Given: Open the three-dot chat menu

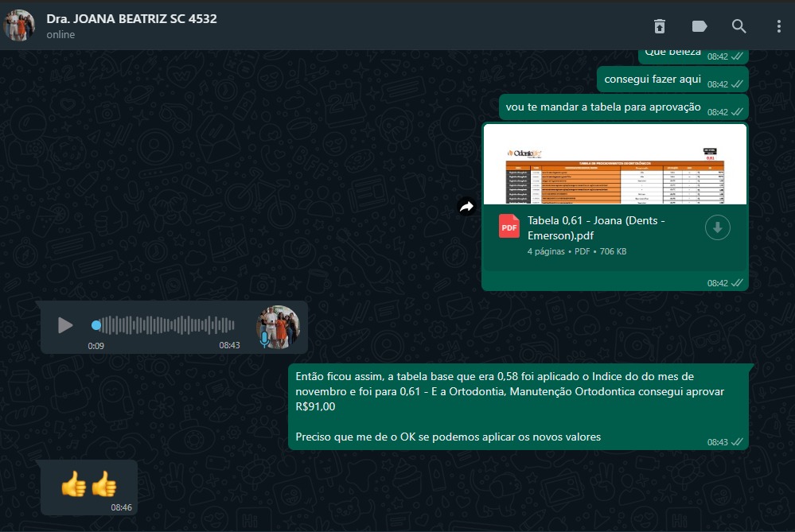Looking at the screenshot, I should [779, 25].
